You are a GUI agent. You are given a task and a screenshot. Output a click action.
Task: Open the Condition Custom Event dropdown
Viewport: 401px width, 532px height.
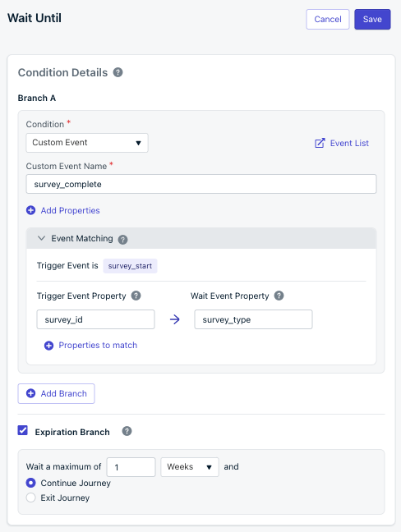(x=87, y=143)
